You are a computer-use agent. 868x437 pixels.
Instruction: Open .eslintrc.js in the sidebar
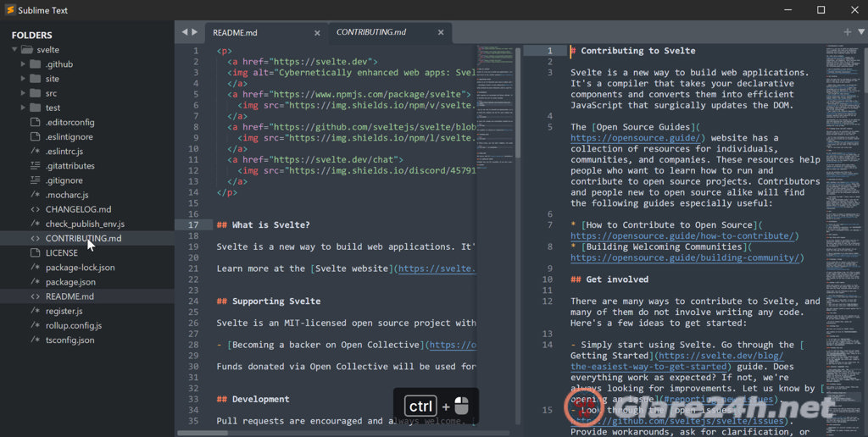tap(64, 151)
